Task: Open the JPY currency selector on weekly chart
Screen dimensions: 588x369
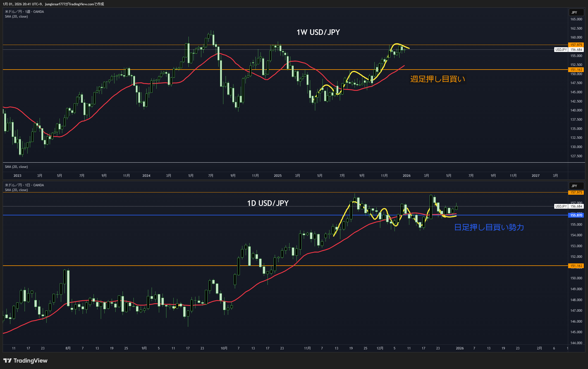Action: (x=576, y=12)
